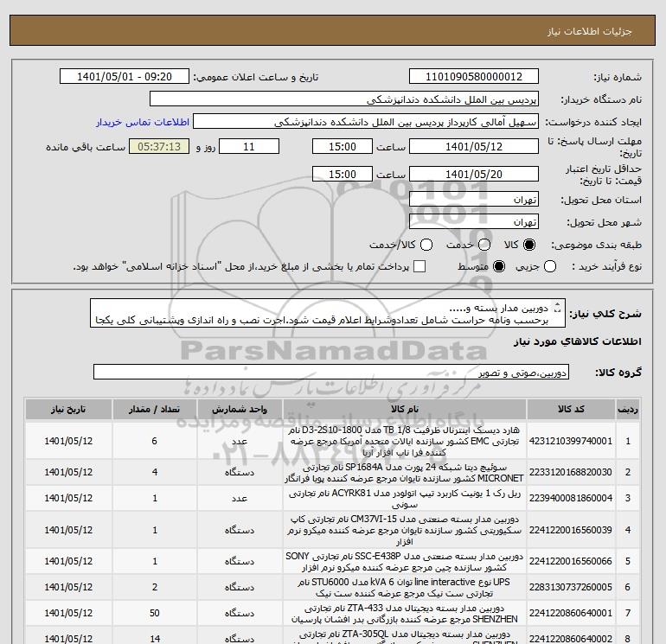The width and height of the screenshot is (666, 644).
Task: Select the جزیی purchase type radio
Action: coord(550,266)
